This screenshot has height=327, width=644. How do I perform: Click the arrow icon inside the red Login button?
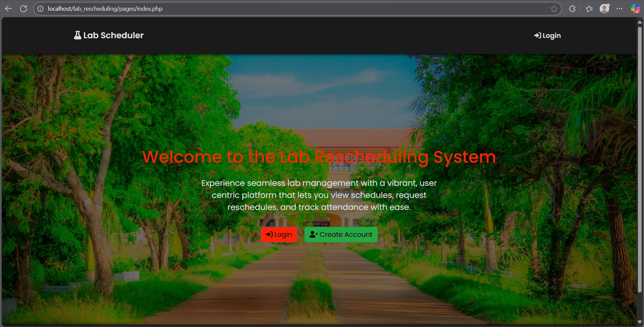pos(269,234)
